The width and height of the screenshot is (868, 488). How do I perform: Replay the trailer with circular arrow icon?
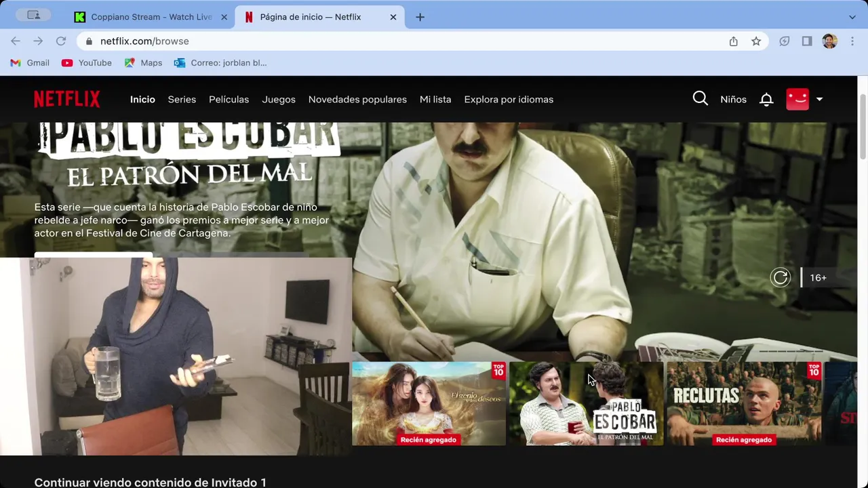pyautogui.click(x=781, y=277)
